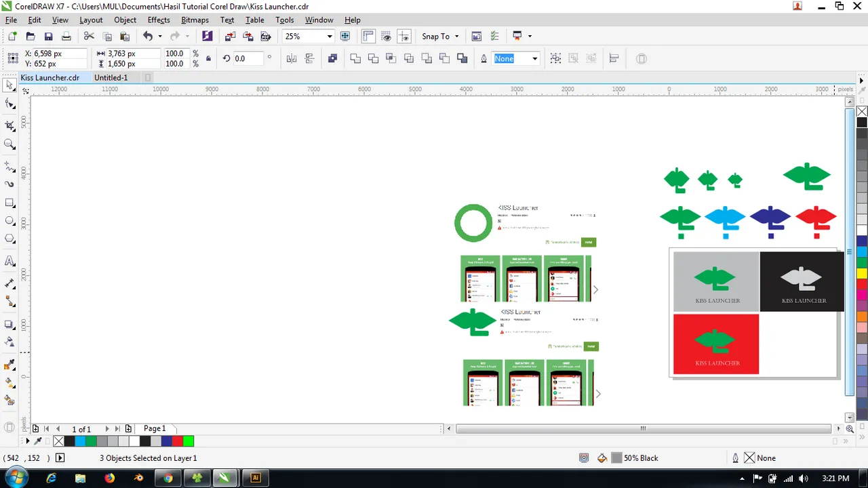Go to the last page arrow

point(117,429)
